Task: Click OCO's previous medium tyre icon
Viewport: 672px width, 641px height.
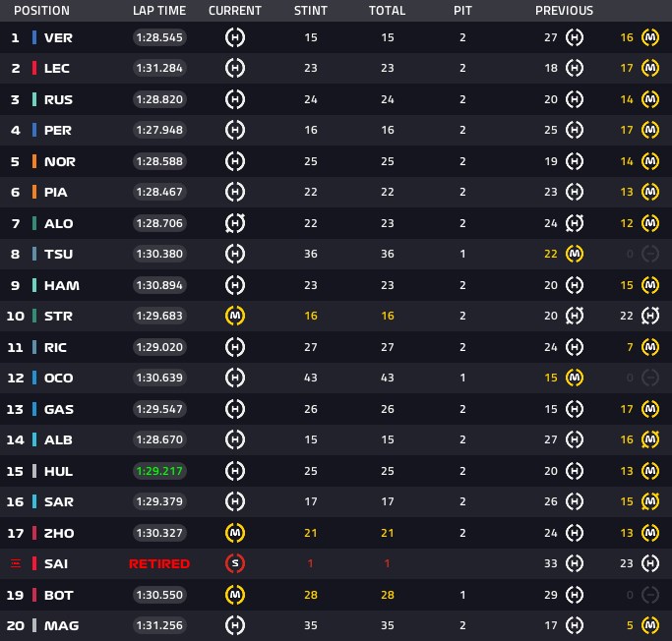Action: click(x=575, y=378)
